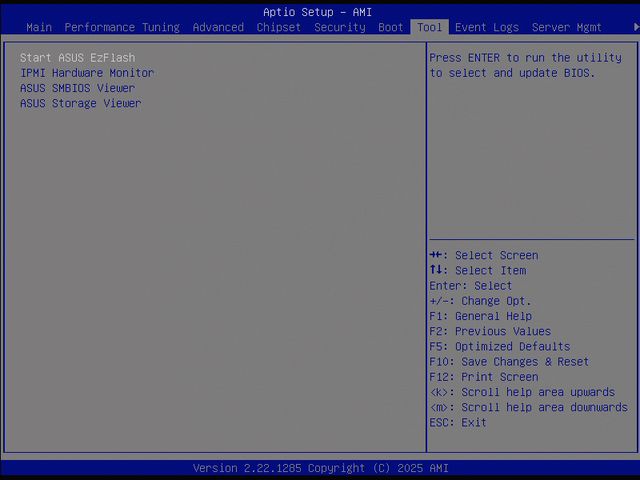Switch to the Server Mgmt tab
Screen dimensions: 640x480
click(x=567, y=27)
